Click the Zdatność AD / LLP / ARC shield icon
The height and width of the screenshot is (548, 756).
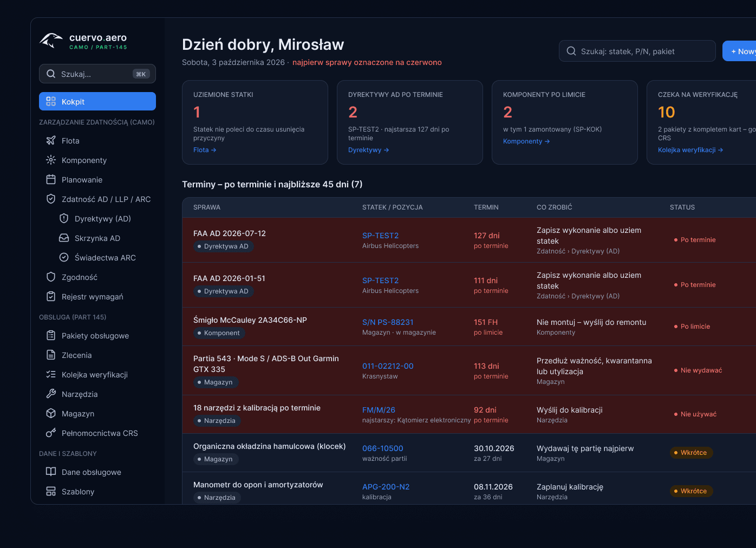click(x=51, y=199)
